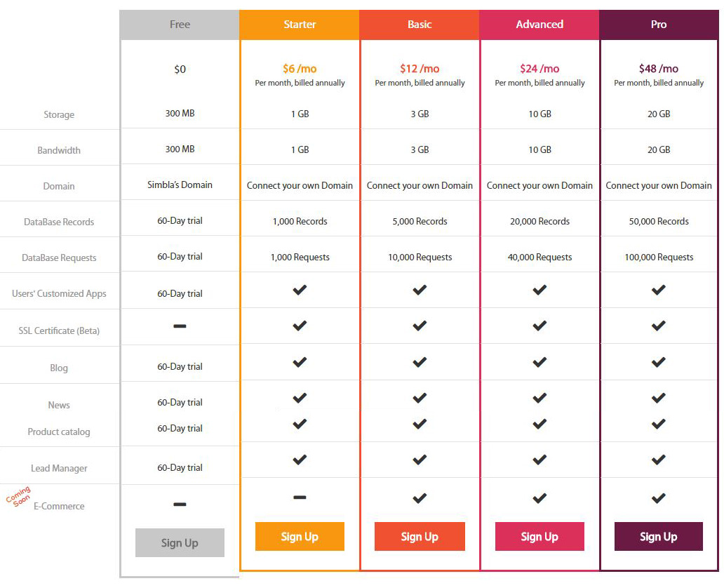The image size is (724, 588).
Task: Click the $24 /mo Advanced price
Action: pyautogui.click(x=539, y=69)
